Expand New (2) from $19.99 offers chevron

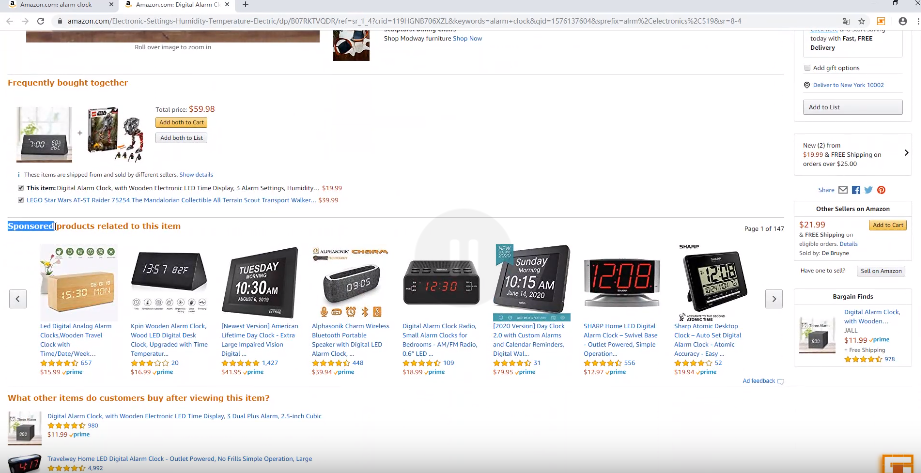906,153
